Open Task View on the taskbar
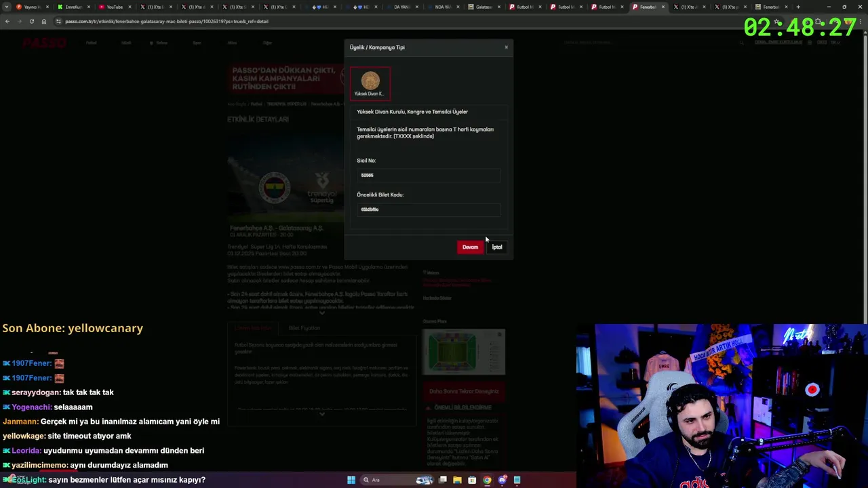 (443, 480)
